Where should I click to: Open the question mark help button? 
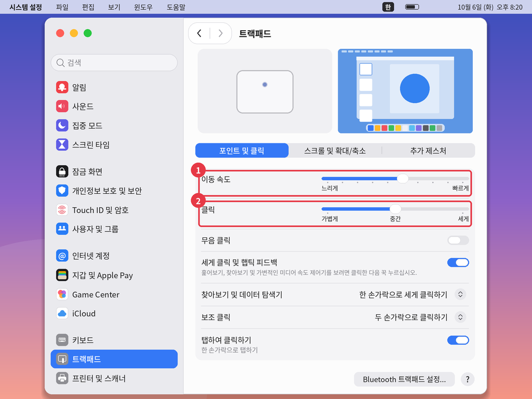tap(468, 379)
